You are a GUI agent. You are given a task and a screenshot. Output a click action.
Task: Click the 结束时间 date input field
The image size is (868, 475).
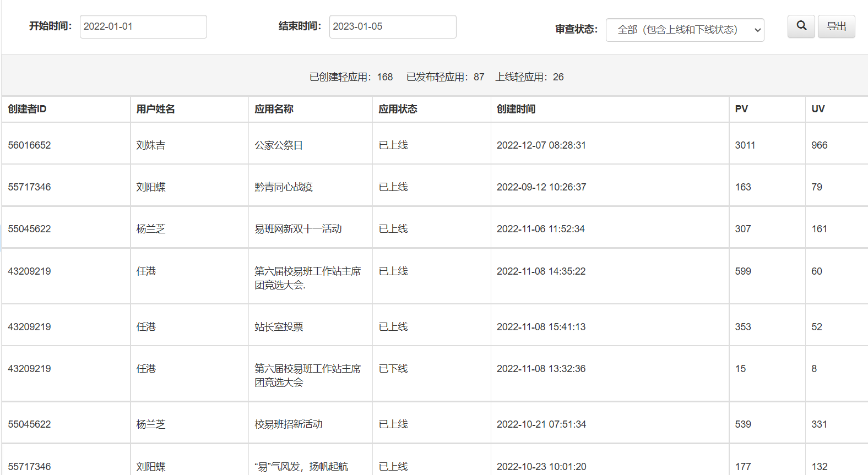392,26
